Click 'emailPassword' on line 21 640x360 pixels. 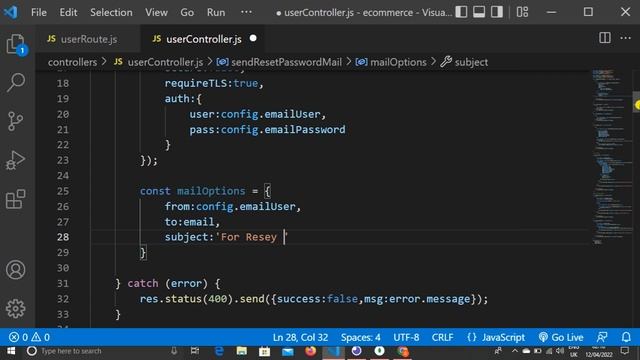point(305,130)
